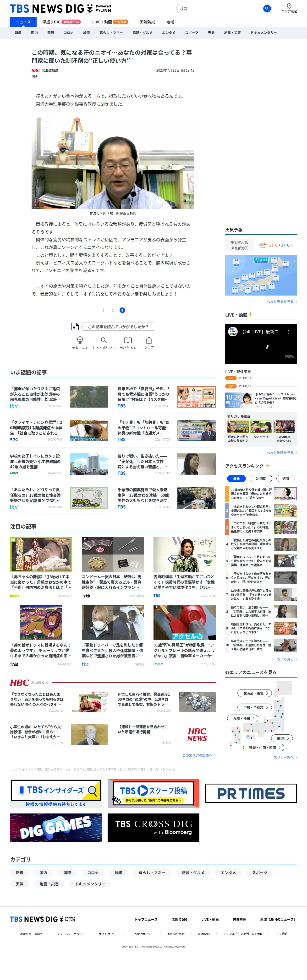The image size is (307, 980).
Task: Click the TBS NEWS DIG header logo
Action: click(x=60, y=8)
